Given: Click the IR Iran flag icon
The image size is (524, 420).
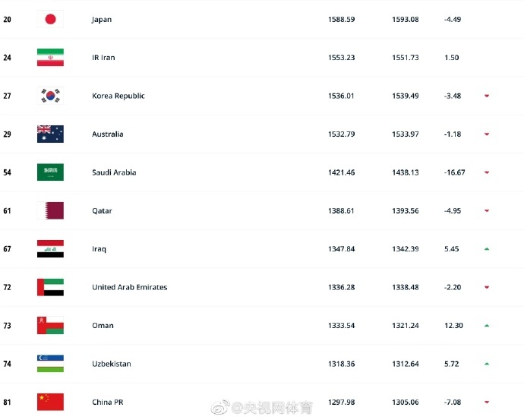Looking at the screenshot, I should click(50, 58).
